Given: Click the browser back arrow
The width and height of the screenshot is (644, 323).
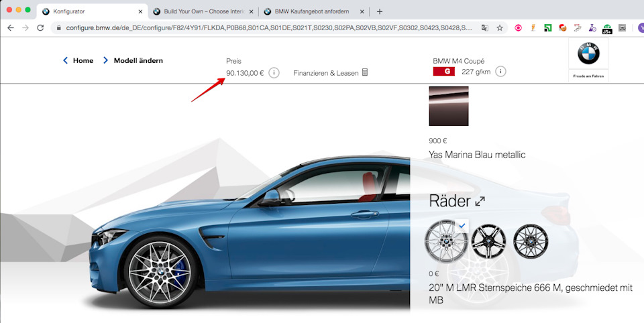Looking at the screenshot, I should click(x=11, y=28).
